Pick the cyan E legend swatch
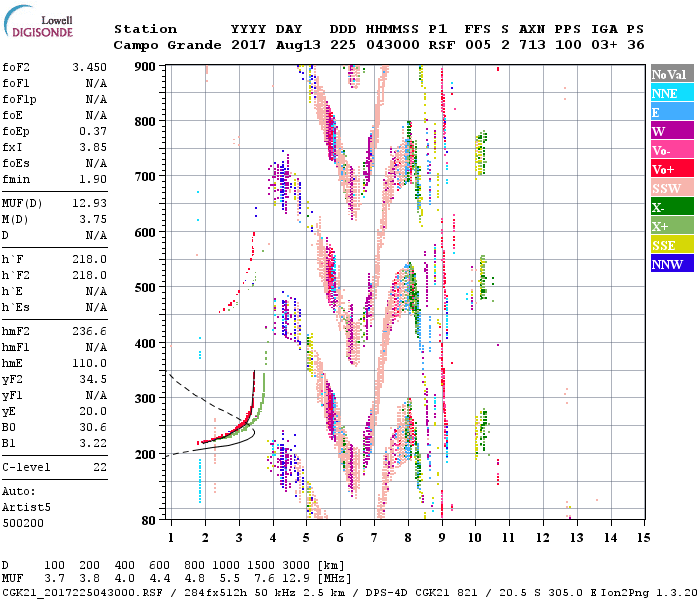Viewport: 700px width, 600px height. pos(670,113)
